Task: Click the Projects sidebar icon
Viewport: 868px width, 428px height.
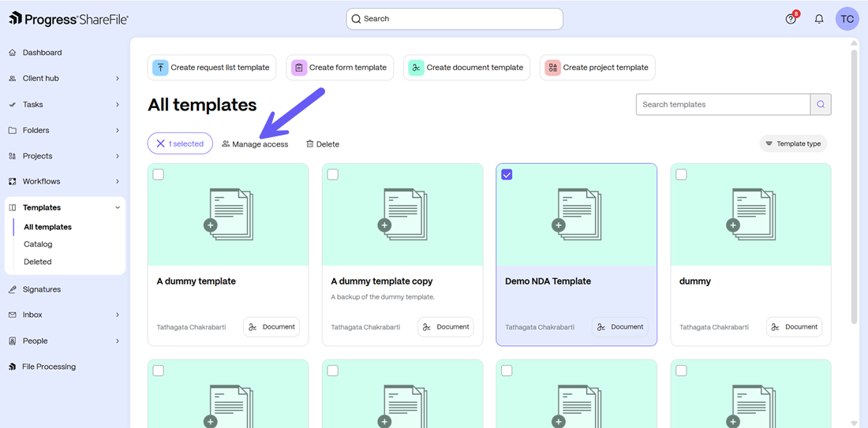Action: [x=12, y=156]
